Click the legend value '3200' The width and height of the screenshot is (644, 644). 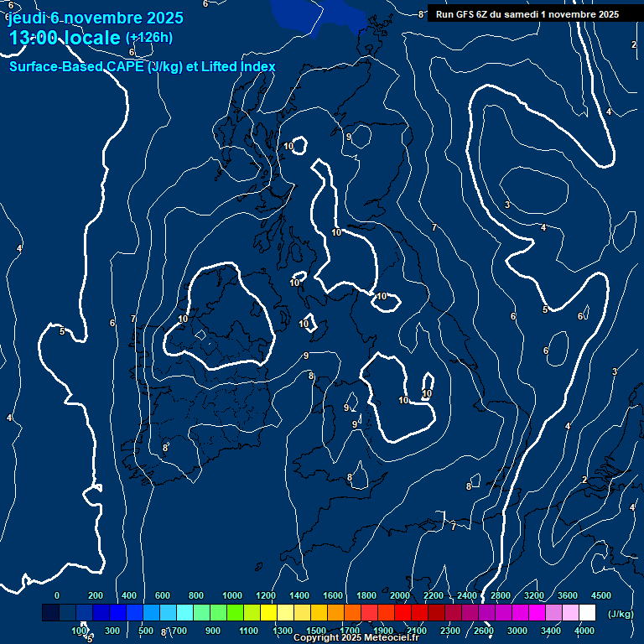pyautogui.click(x=534, y=595)
